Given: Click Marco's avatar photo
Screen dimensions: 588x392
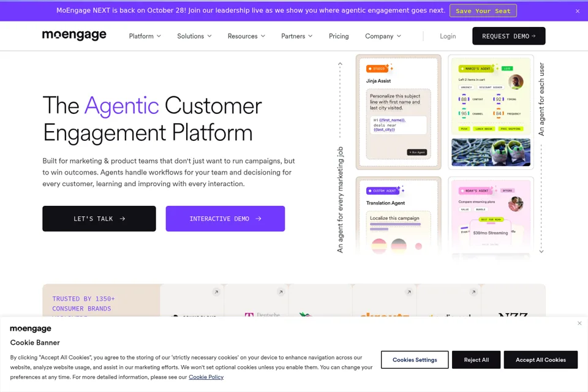Looking at the screenshot, I should click(x=516, y=82).
